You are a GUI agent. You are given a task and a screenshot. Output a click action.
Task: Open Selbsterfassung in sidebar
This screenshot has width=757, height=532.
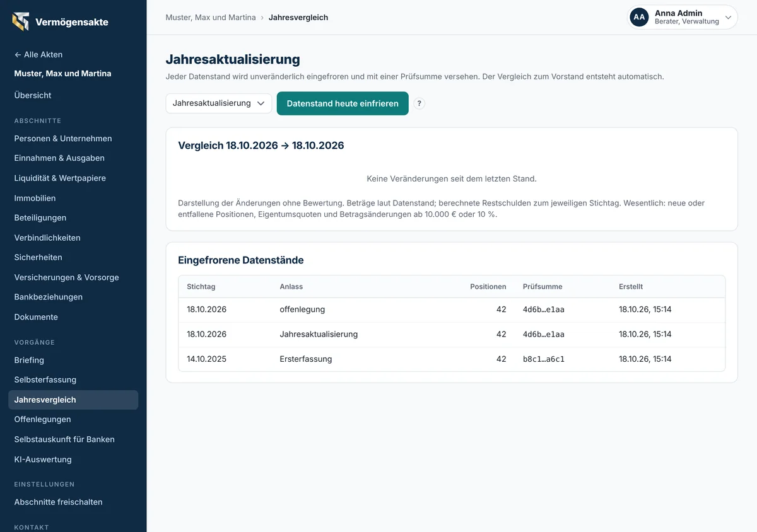point(45,379)
